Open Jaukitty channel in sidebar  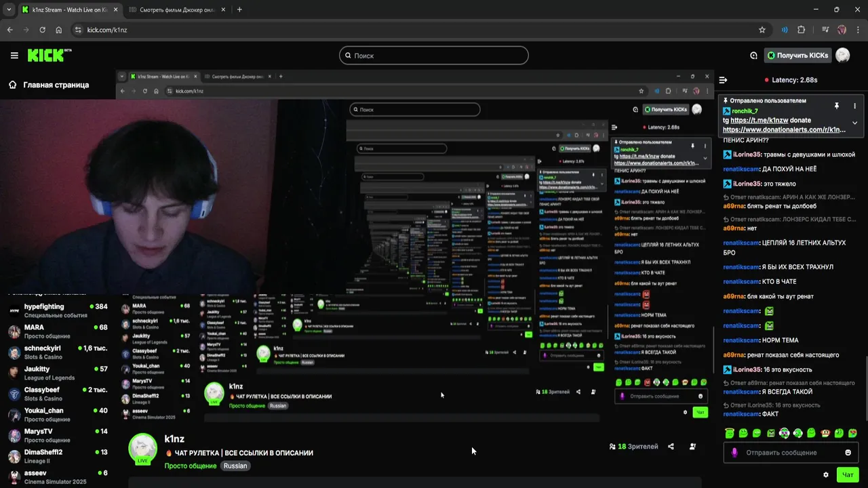[58, 373]
